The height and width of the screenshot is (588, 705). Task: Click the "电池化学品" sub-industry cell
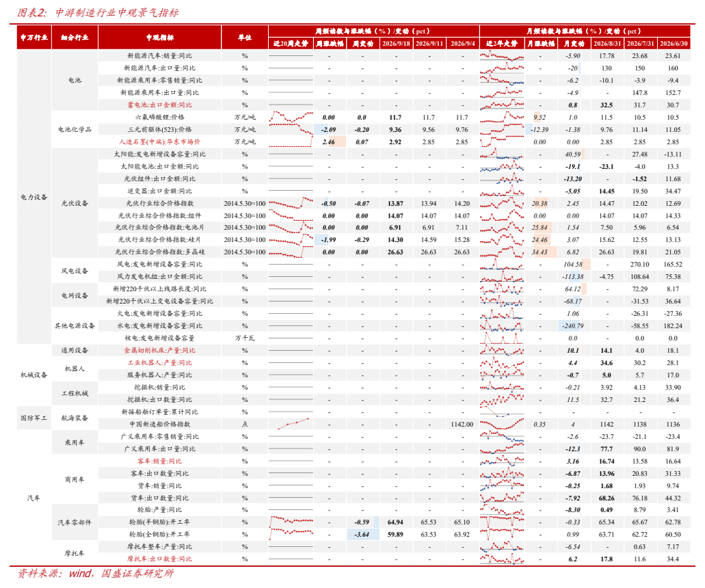pos(75,129)
